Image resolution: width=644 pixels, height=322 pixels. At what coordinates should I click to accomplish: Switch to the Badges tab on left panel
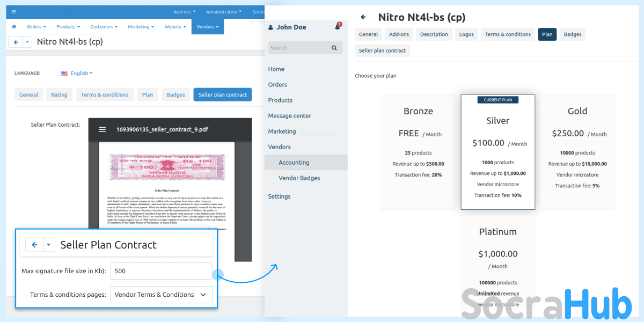pyautogui.click(x=175, y=95)
